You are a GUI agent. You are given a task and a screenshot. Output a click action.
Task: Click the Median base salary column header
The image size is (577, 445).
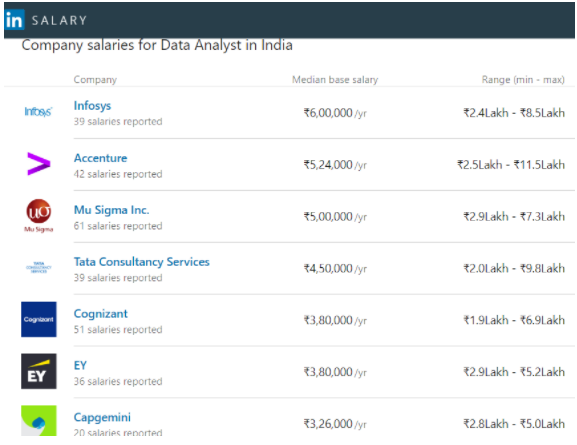tap(335, 80)
